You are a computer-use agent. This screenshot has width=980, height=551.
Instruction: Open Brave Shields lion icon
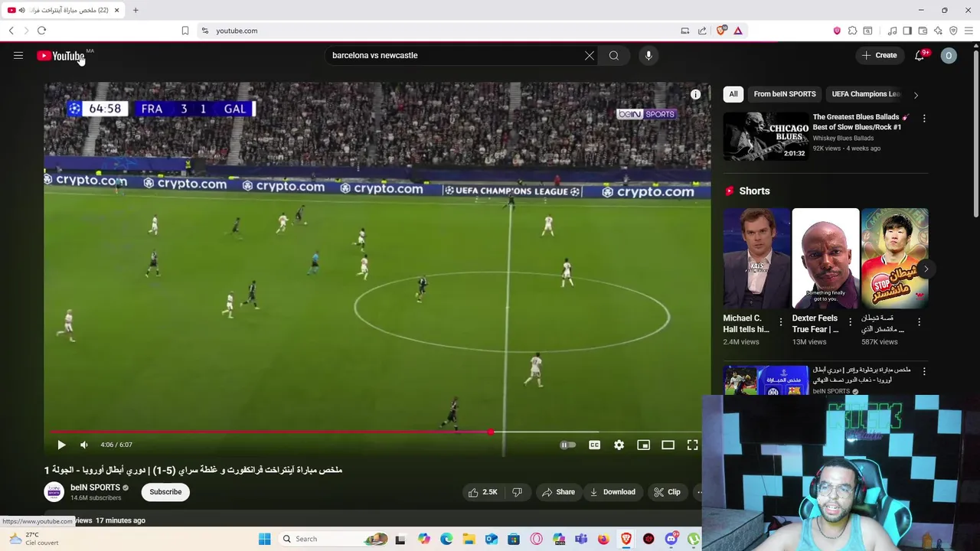[x=720, y=31]
